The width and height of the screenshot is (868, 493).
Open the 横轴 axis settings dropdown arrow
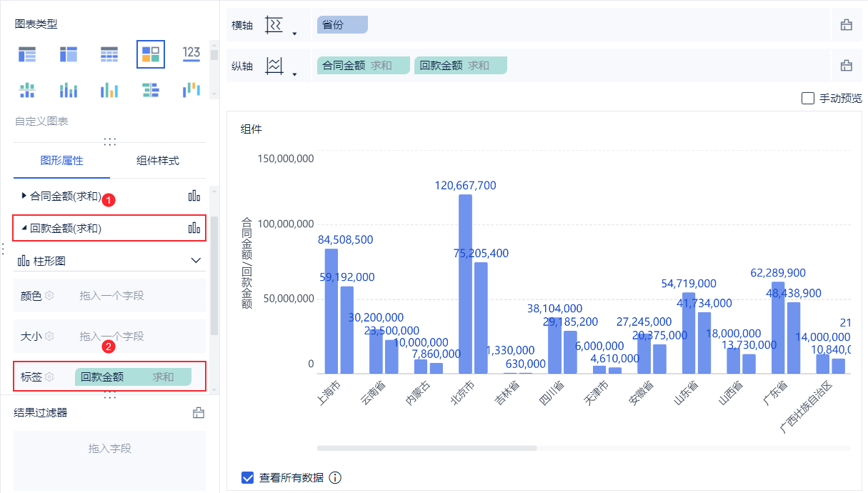point(294,33)
